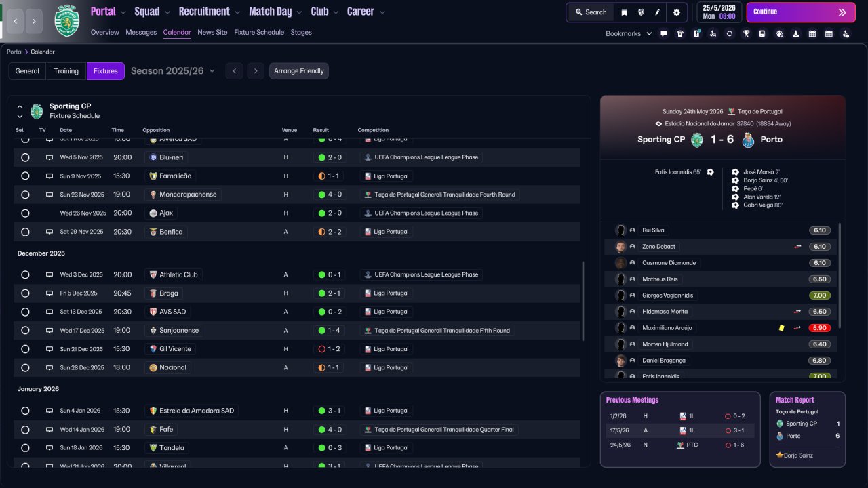Select the Famalicão fixture radio button
This screenshot has height=488, width=868.
tap(25, 176)
